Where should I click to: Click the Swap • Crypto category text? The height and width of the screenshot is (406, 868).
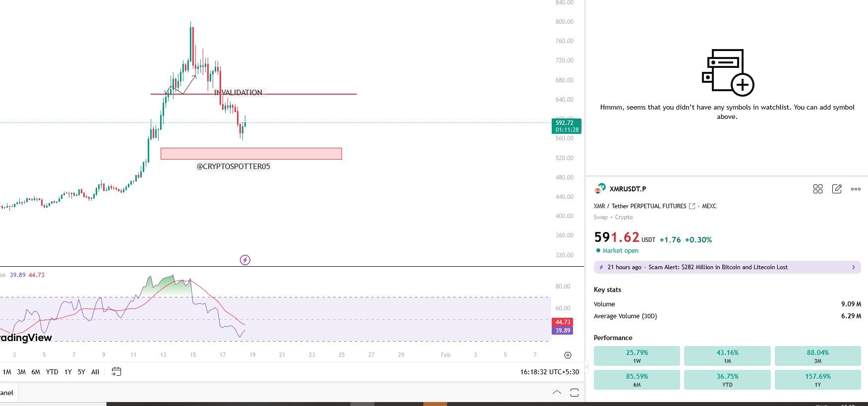[x=613, y=217]
